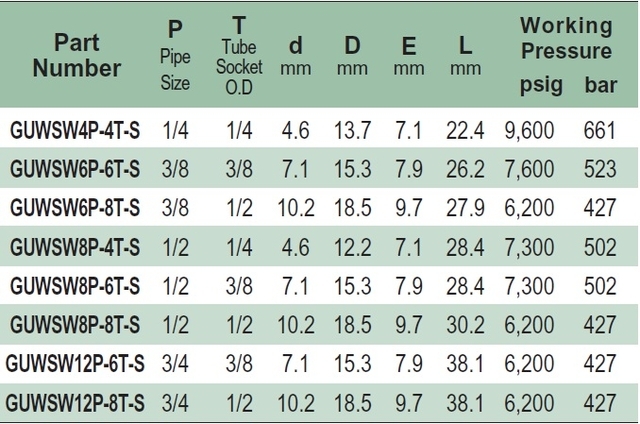
Task: Select part number GUWSW4P-4T-S
Action: click(x=75, y=131)
